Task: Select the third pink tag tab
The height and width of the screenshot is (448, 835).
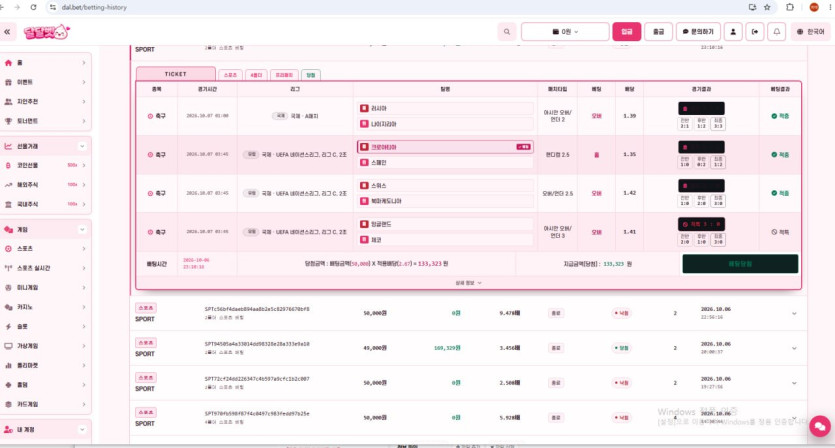Action: tap(284, 75)
